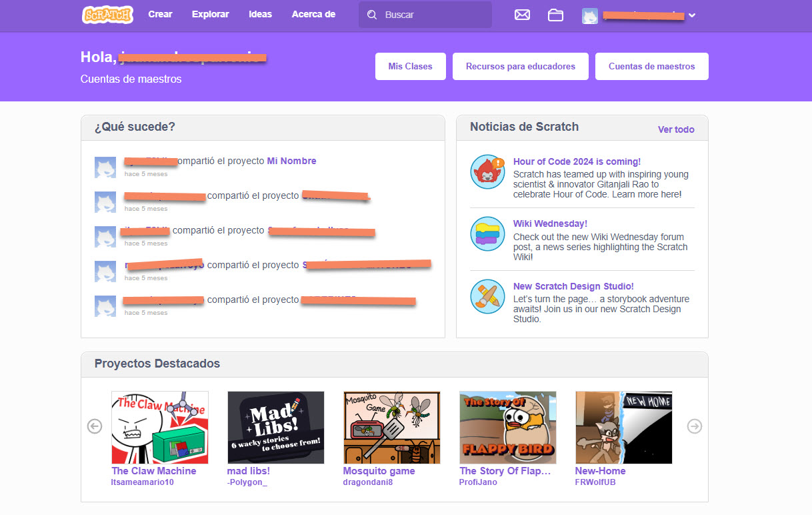Open the account dropdown arrow

click(x=692, y=14)
